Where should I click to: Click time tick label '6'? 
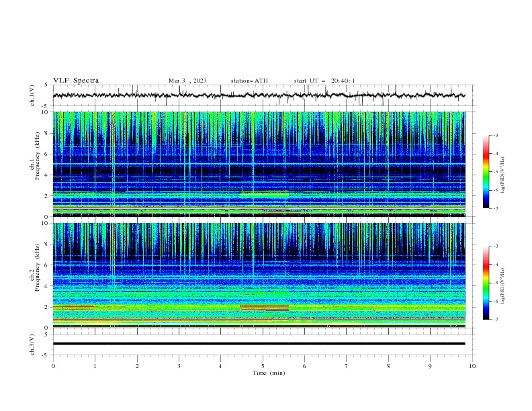[x=304, y=366]
